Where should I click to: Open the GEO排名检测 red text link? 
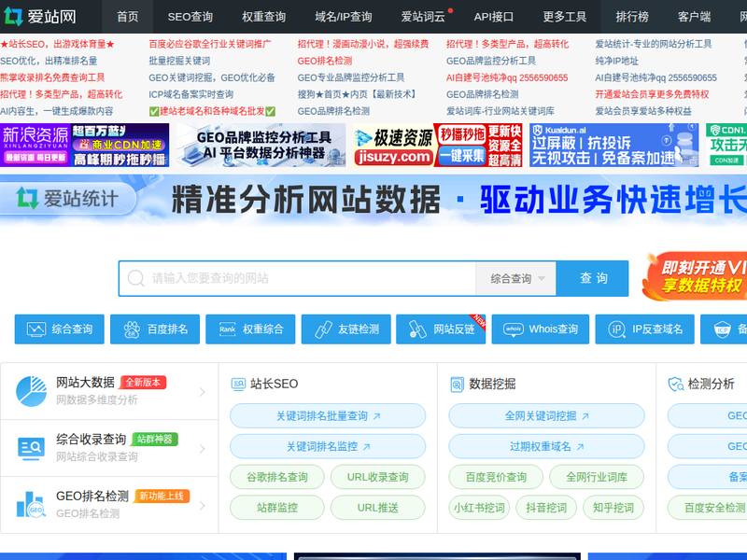tap(325, 61)
